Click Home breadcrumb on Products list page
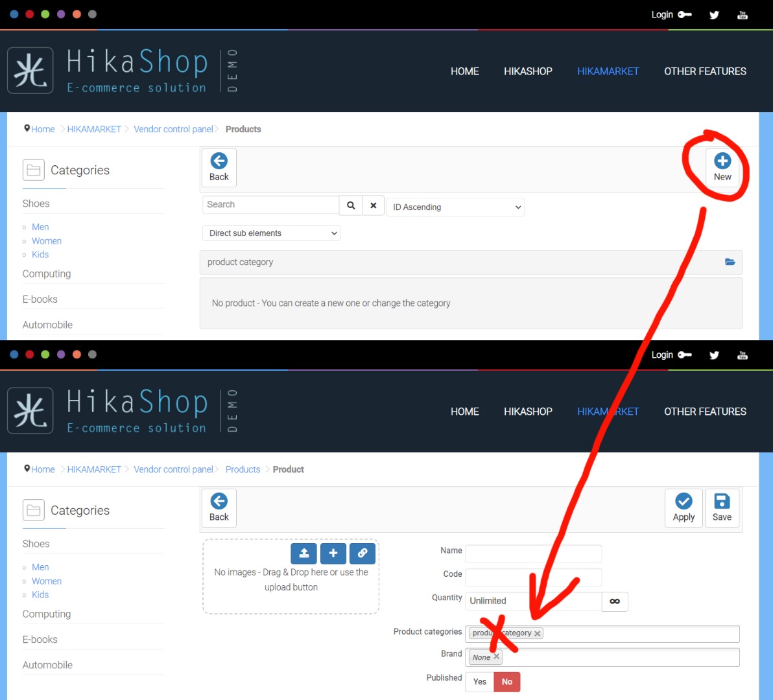Viewport: 773px width, 700px height. click(x=43, y=129)
